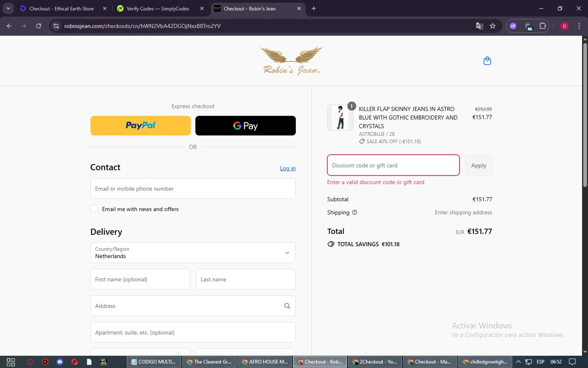The height and width of the screenshot is (368, 588).
Task: Close the Robin's Jean checkout tab
Action: point(299,9)
